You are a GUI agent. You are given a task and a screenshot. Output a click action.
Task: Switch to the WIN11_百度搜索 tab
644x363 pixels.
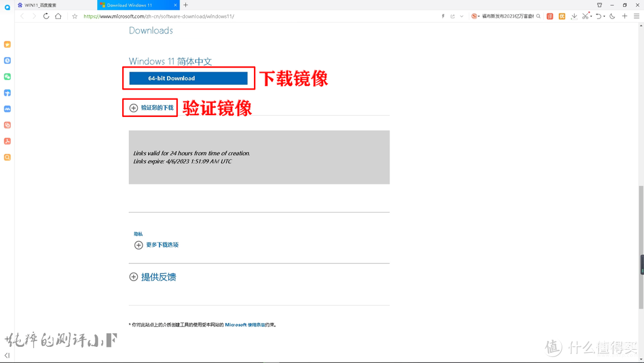[55, 5]
